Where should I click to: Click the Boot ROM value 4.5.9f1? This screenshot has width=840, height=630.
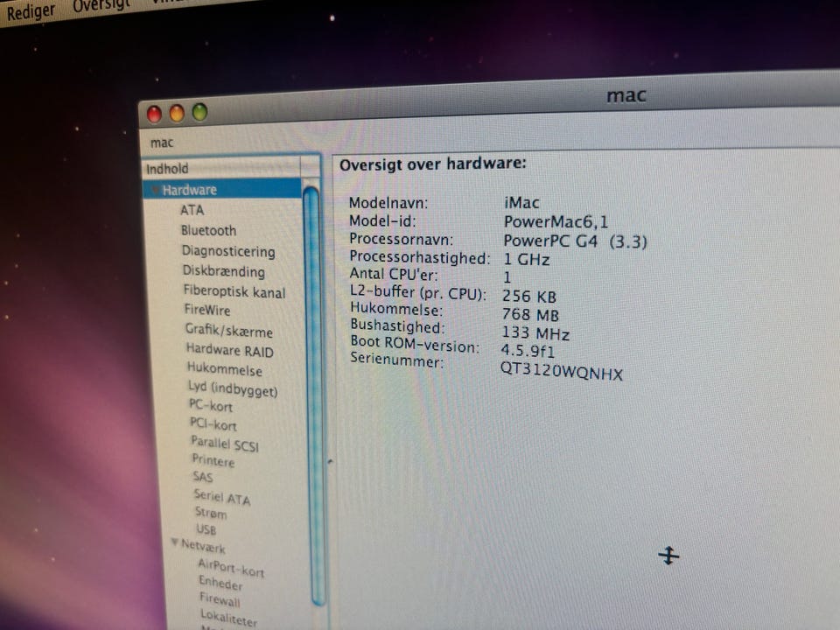pyautogui.click(x=528, y=350)
